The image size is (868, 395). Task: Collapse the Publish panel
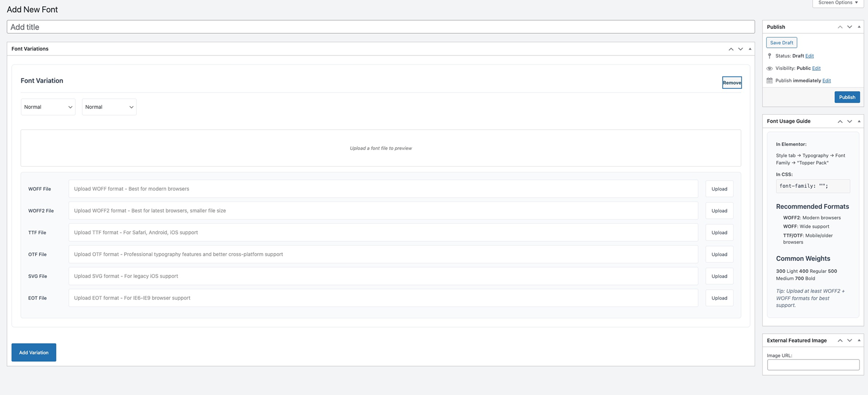pyautogui.click(x=859, y=27)
